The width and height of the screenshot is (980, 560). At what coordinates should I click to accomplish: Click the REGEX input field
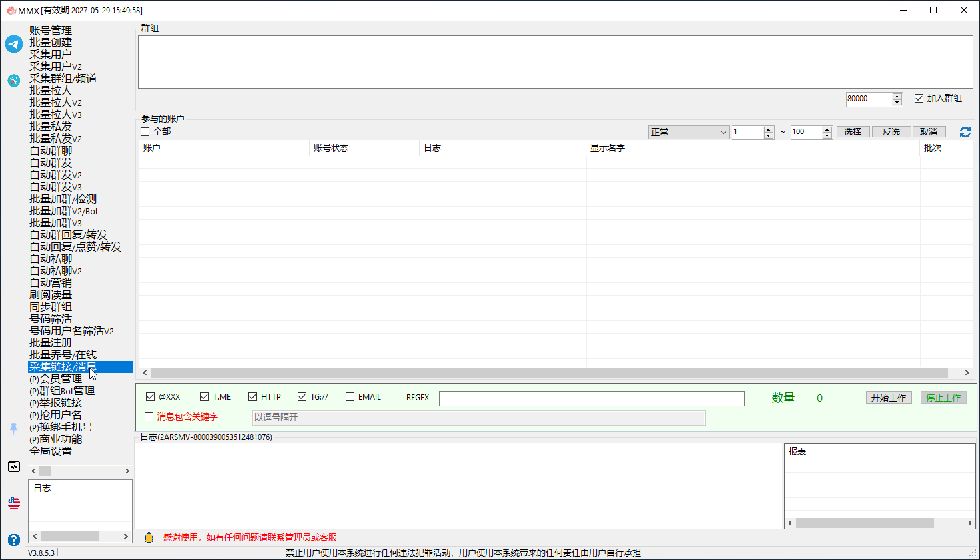click(x=592, y=398)
